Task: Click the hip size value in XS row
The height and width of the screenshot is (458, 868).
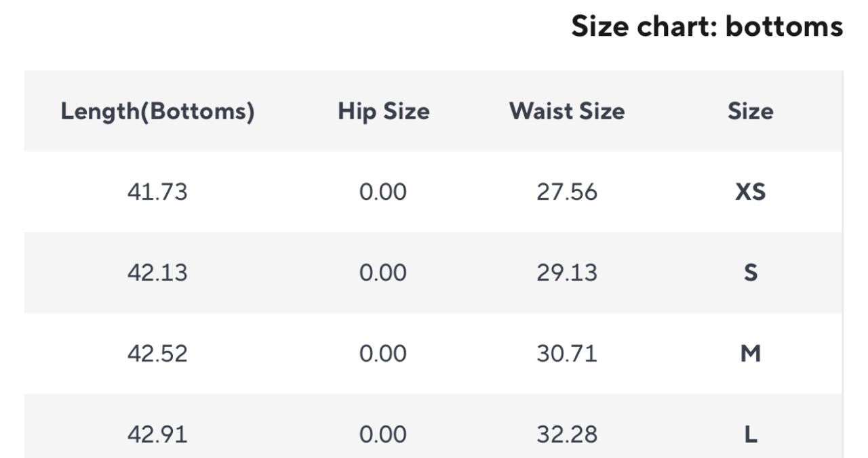Action: click(383, 192)
